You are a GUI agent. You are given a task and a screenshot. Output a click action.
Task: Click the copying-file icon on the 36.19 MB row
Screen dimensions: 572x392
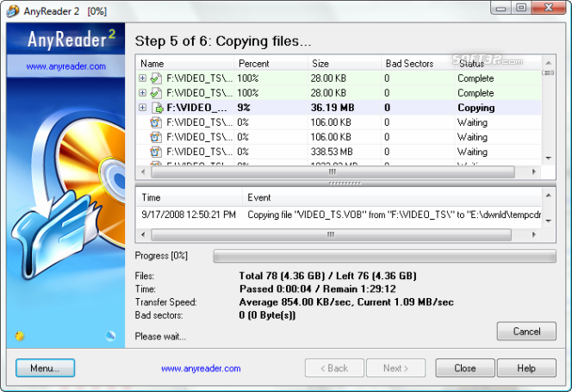click(157, 108)
